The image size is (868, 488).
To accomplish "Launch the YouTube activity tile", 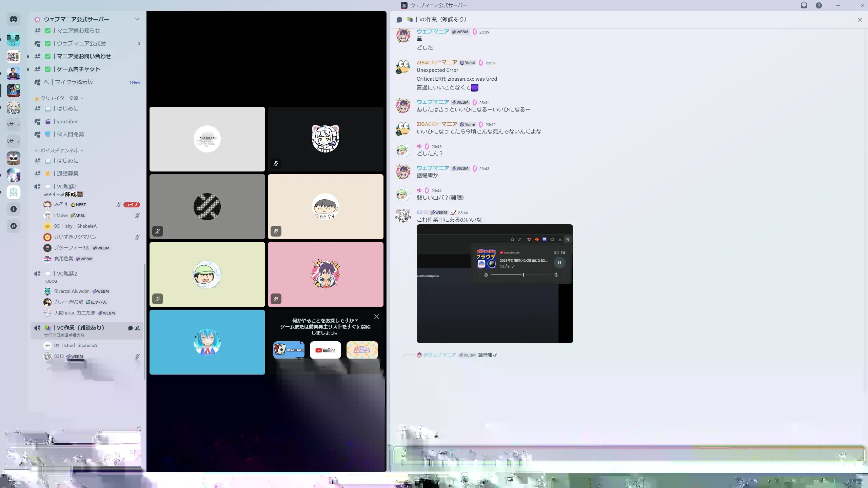I will [325, 350].
